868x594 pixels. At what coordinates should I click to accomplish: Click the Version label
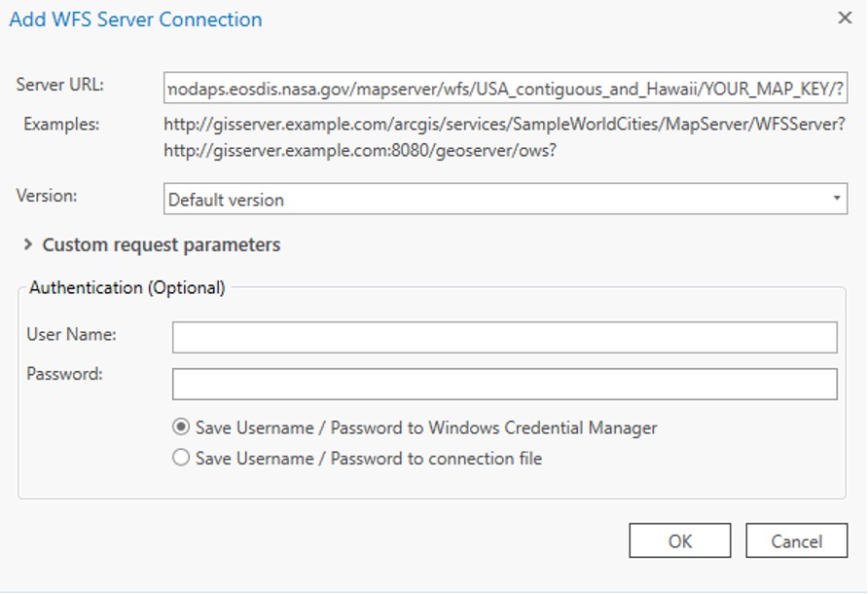click(x=47, y=196)
